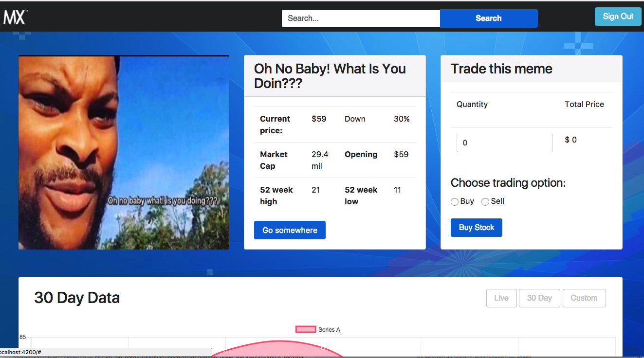644x358 pixels.
Task: Click the '85' chart axis label
Action: click(x=22, y=337)
